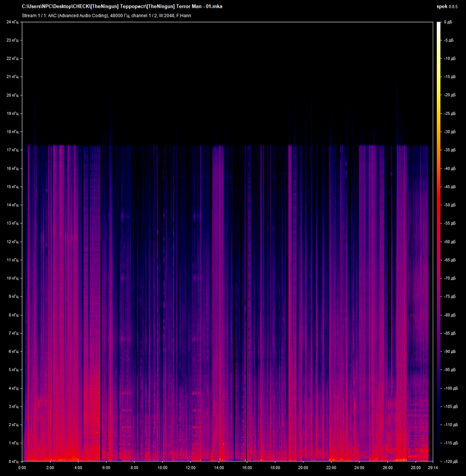Click the -60 дБ level scale label
The image size is (466, 476).
pos(450,242)
